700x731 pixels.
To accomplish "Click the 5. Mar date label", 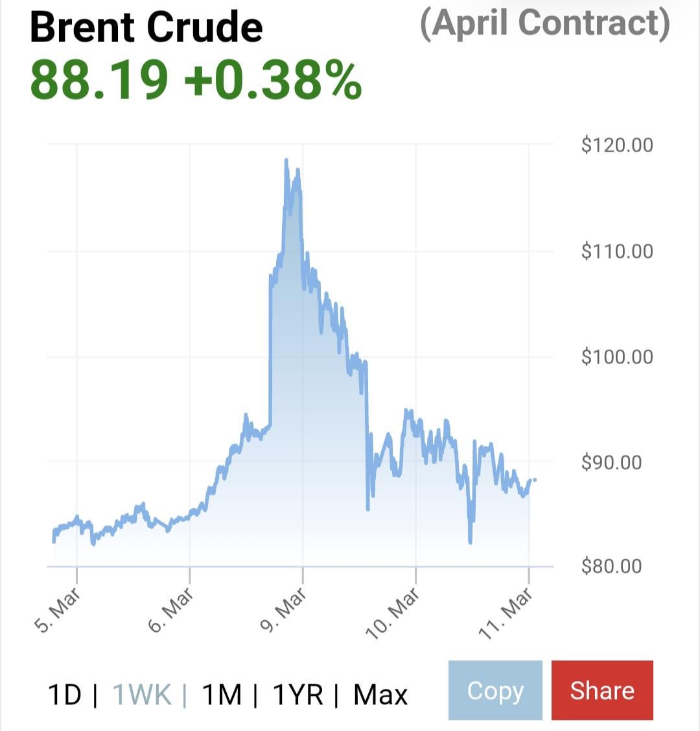I will tap(58, 610).
